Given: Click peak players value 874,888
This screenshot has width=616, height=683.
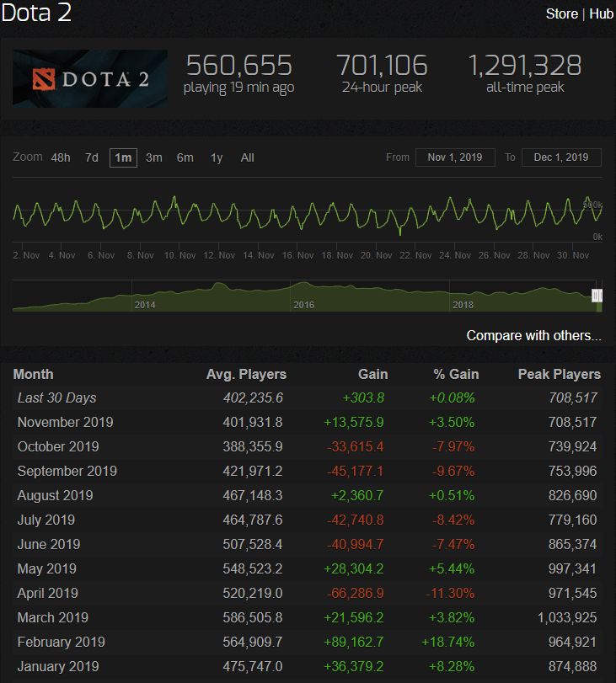Looking at the screenshot, I should (572, 666).
